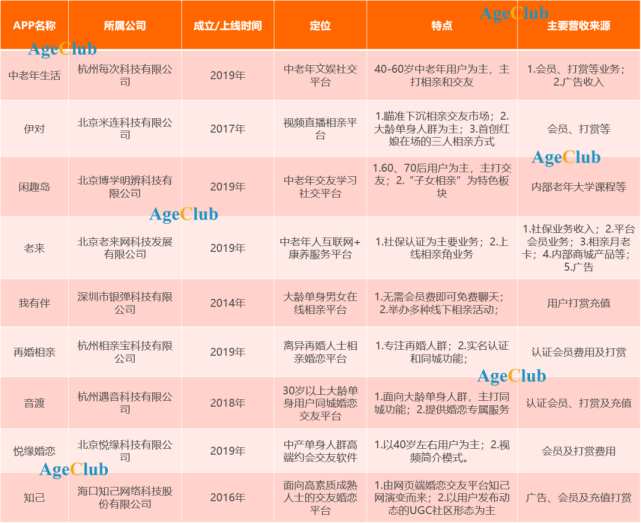Click the '2019年' cell in 闲趣岛 row
The image size is (641, 523).
228,186
